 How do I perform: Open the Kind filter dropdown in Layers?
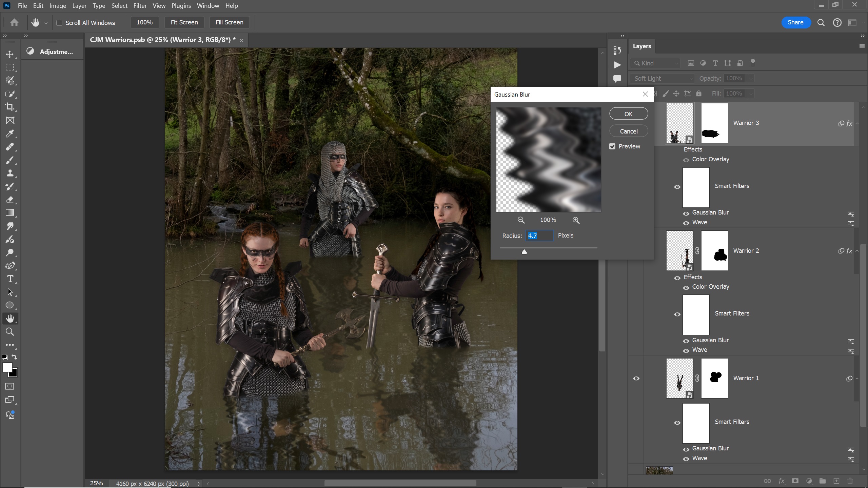click(x=656, y=63)
